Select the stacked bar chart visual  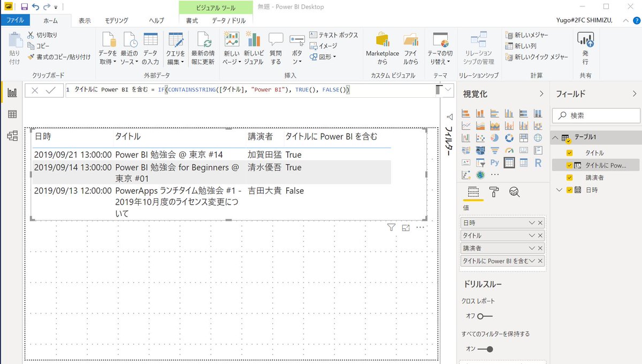[465, 113]
